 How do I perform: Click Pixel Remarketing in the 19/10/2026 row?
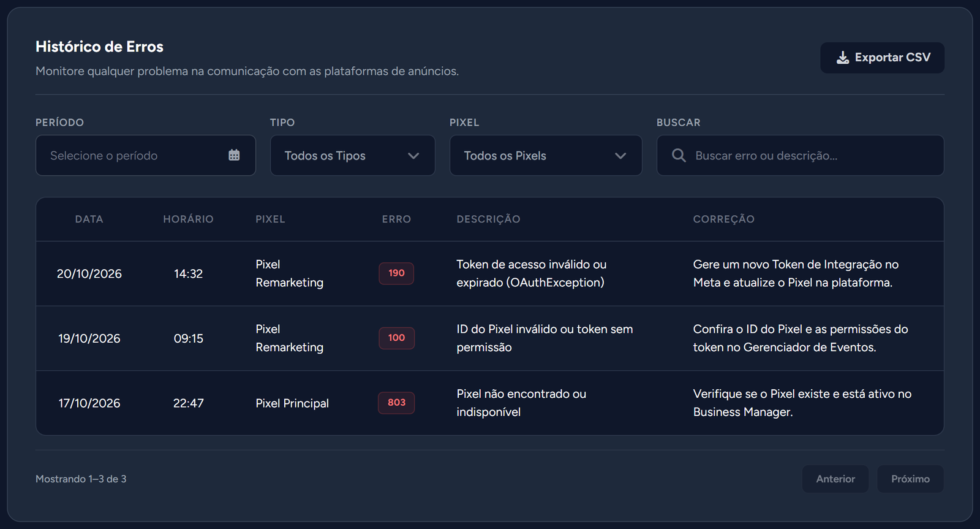point(290,338)
